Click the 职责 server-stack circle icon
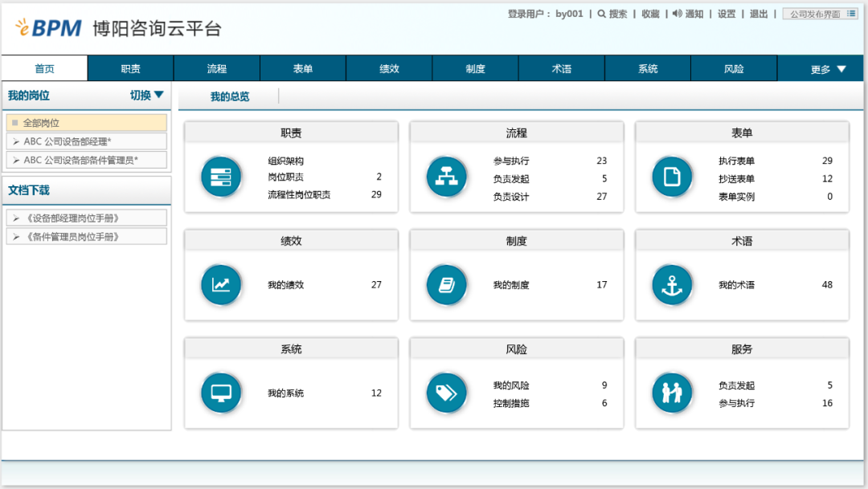868x489 pixels. tap(221, 177)
